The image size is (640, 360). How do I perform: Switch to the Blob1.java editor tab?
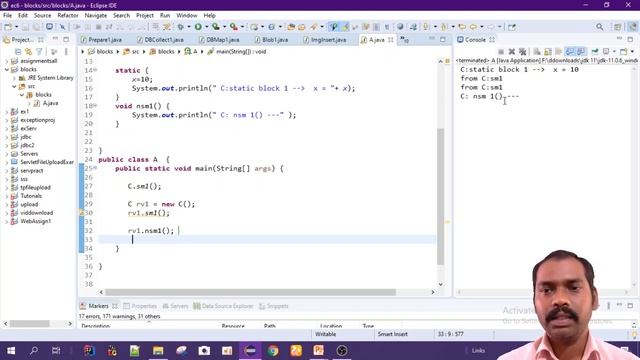[271, 40]
